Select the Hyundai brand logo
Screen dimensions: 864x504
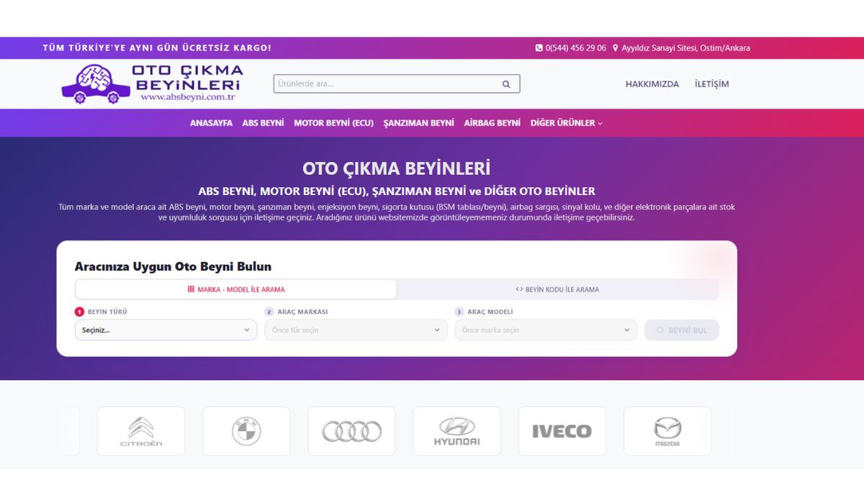[x=456, y=431]
